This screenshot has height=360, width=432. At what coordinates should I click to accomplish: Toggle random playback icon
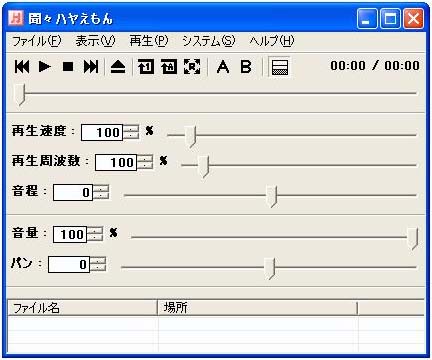point(192,67)
